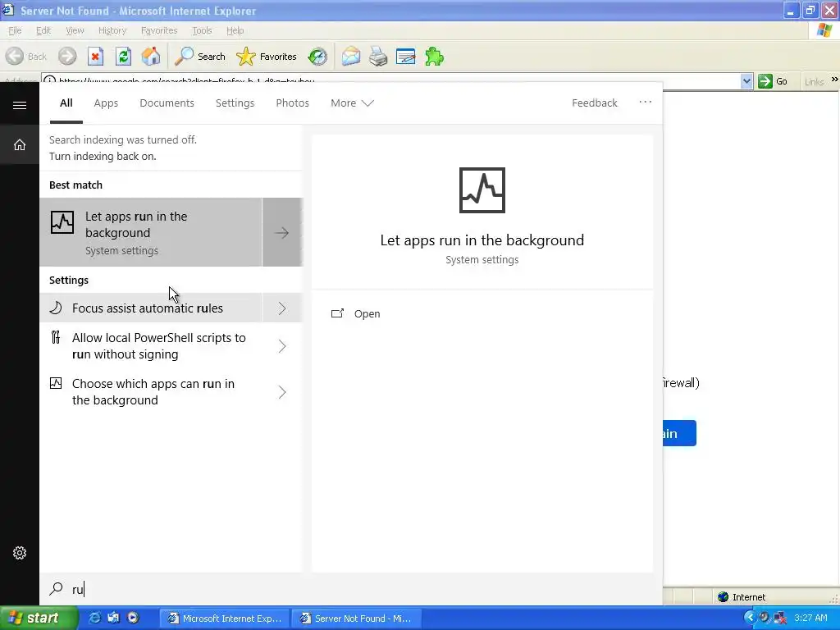
Task: Select Choose which apps can run result
Action: [151, 392]
